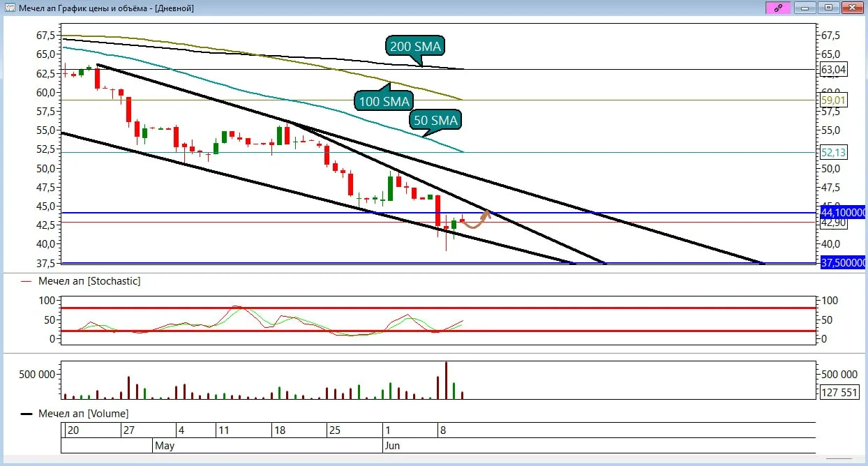Screen dimensions: 868x466
Task: Click the May month label on timeline
Action: pos(165,444)
